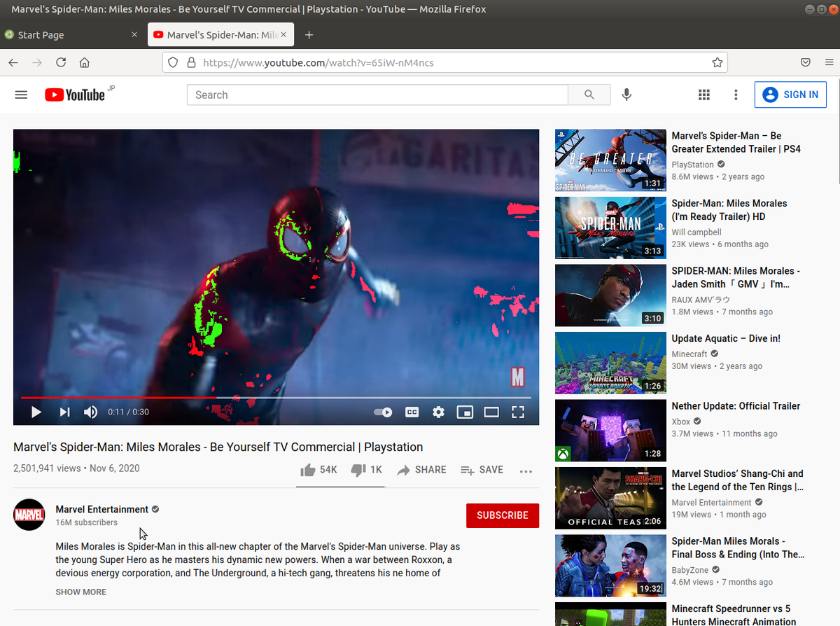
Task: Open Nether Update Official Trailer thumbnail
Action: 610,431
